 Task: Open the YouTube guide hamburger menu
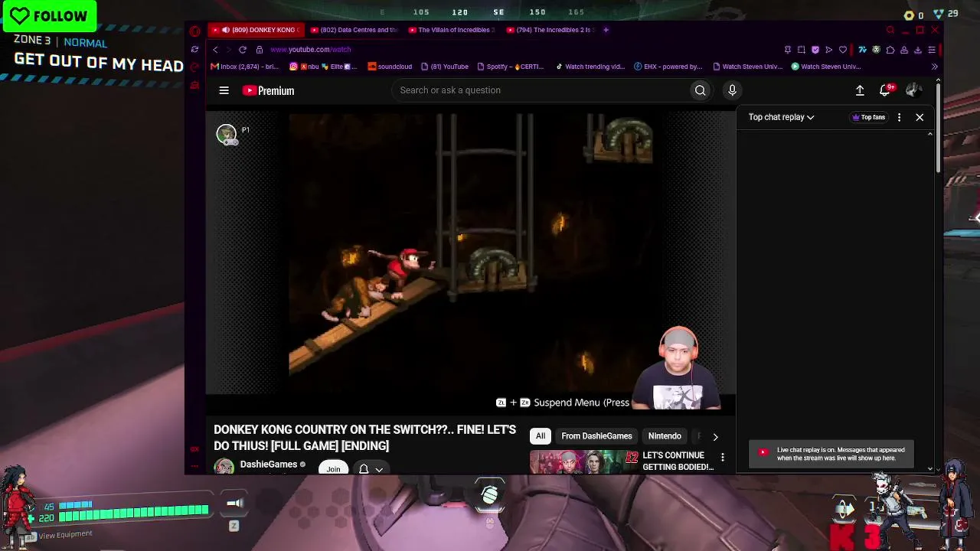[224, 90]
